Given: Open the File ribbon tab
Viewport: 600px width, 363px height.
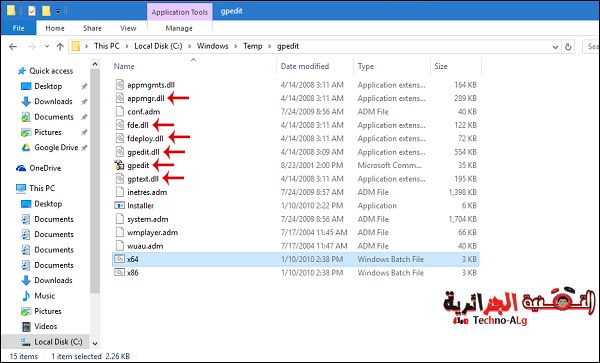Looking at the screenshot, I should point(18,28).
